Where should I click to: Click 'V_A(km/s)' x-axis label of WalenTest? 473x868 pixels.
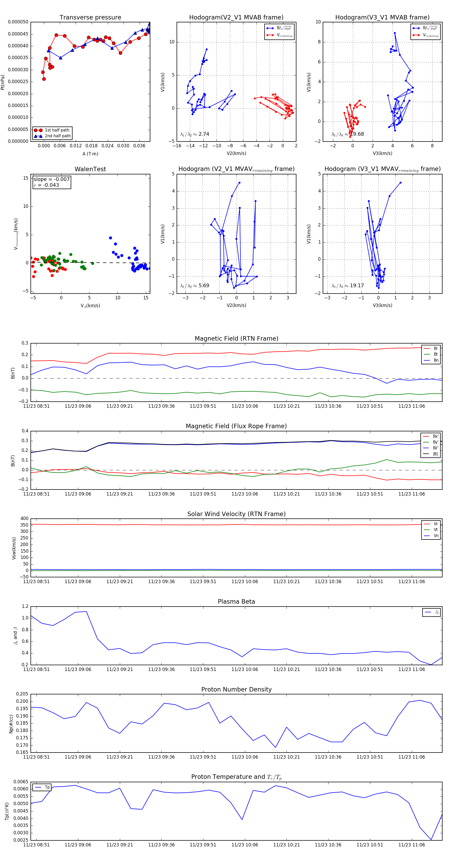pos(90,306)
